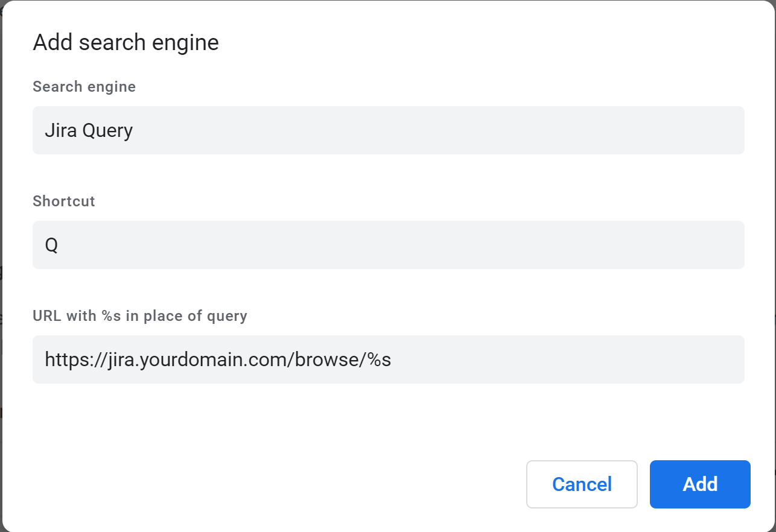This screenshot has width=776, height=532.
Task: Click the letter "Q" in Shortcut field
Action: (52, 245)
